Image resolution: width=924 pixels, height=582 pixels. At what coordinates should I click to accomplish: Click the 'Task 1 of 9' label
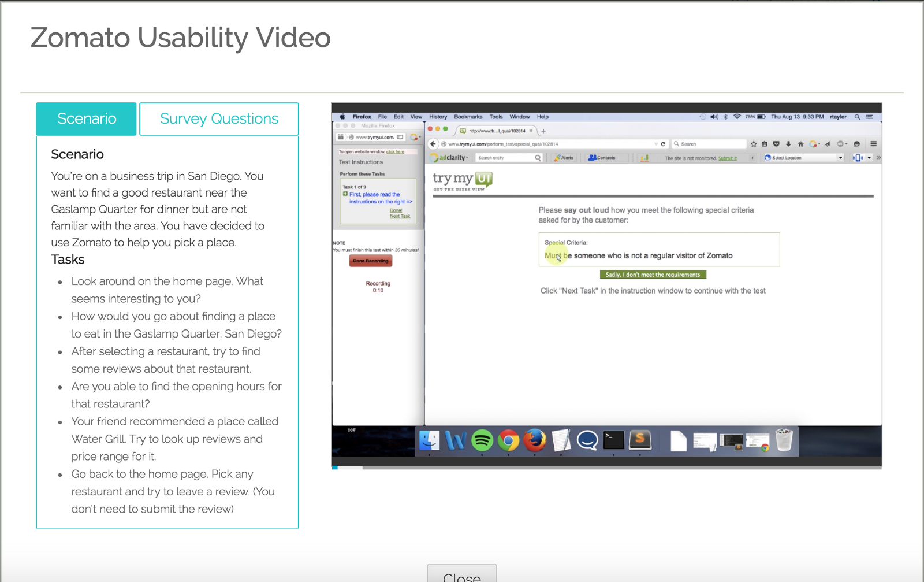(x=354, y=187)
